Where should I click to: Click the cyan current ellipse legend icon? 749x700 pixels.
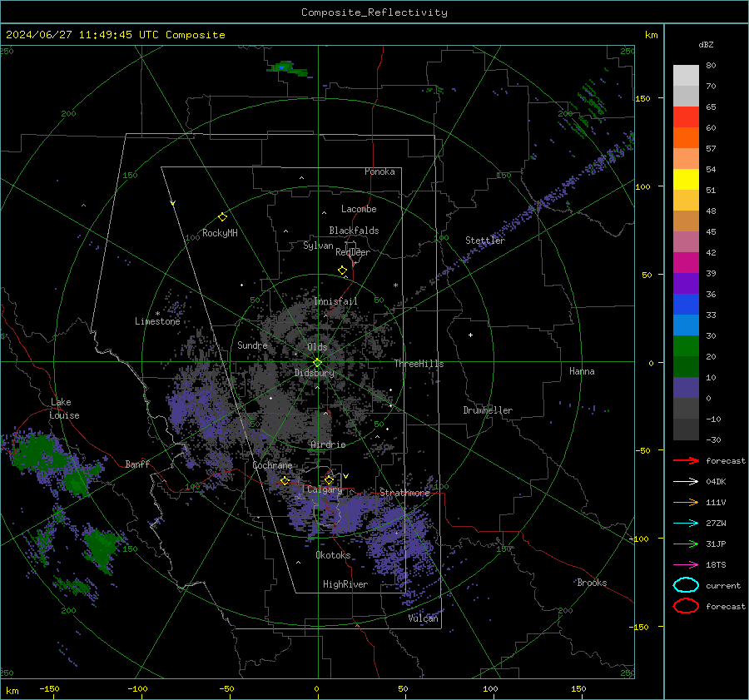[686, 585]
